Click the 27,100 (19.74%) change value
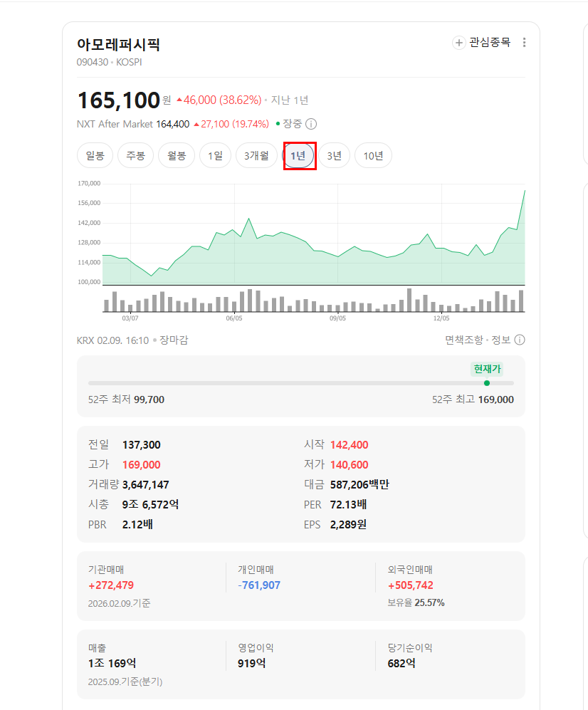The width and height of the screenshot is (588, 710). [231, 124]
